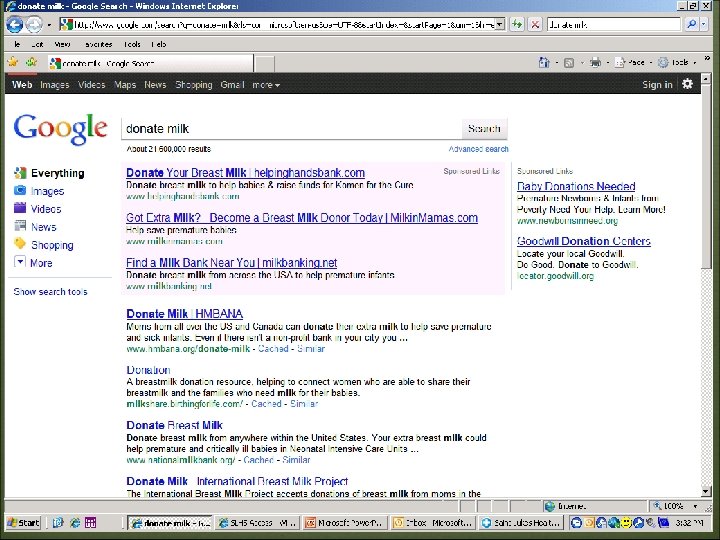Click the IE Forward arrow button

pyautogui.click(x=34, y=24)
